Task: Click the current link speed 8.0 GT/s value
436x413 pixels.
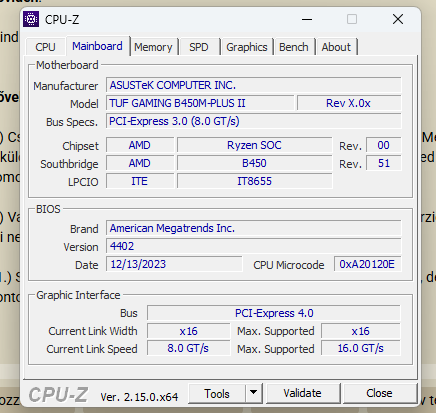Action: pyautogui.click(x=188, y=348)
